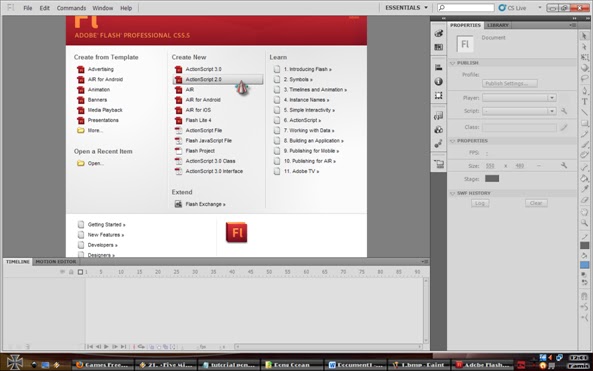Select the Line tool
Image resolution: width=593 pixels, height=371 pixels.
[x=584, y=112]
